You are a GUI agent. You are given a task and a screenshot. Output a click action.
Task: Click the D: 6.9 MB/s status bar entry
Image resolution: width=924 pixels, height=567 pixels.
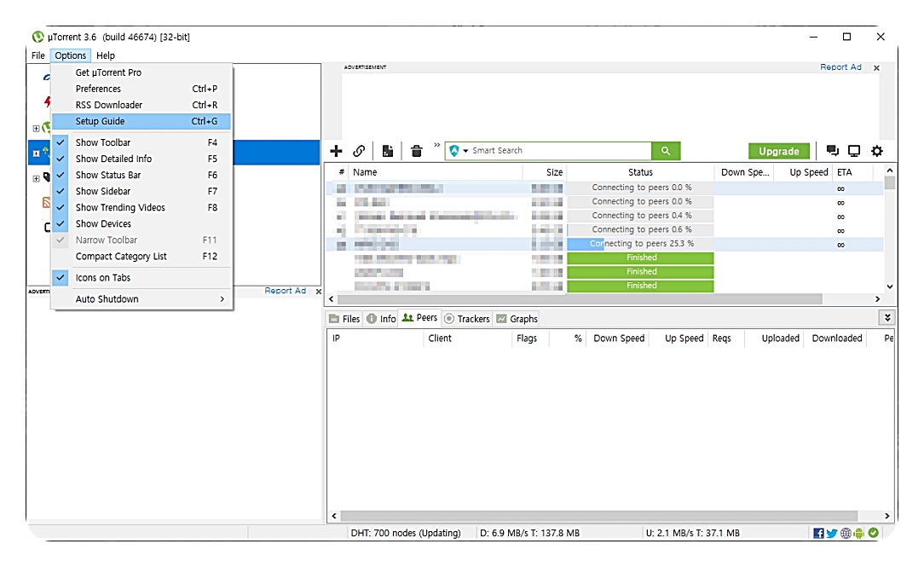[530, 533]
